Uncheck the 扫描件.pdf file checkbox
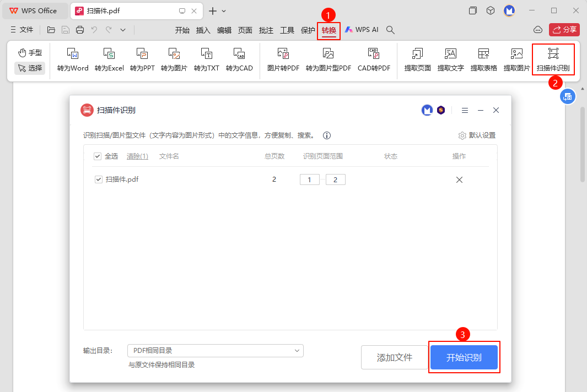Screen dimensions: 587x392 click(99, 179)
